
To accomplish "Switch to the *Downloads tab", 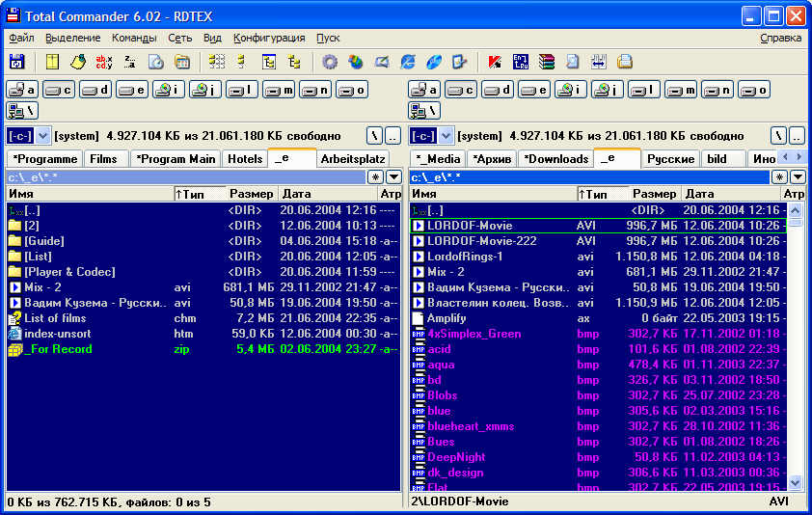I will pos(556,158).
